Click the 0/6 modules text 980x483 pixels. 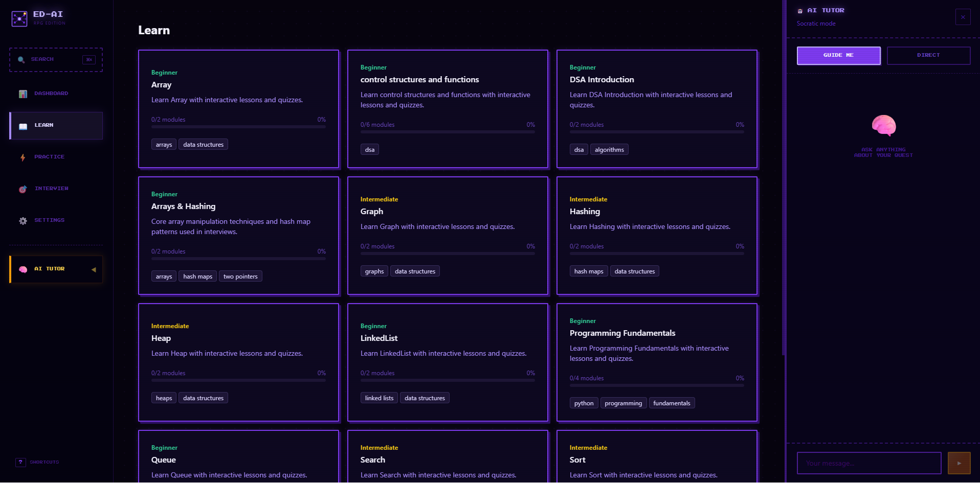[377, 125]
